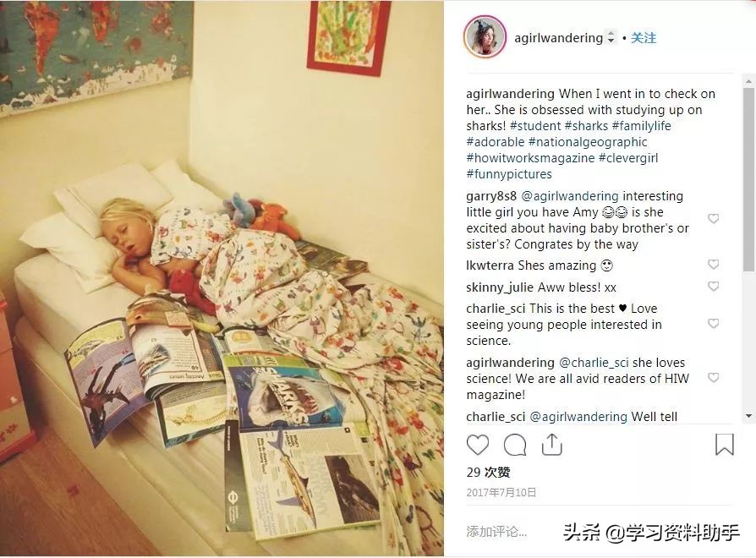Like the post with the heart icon

478,444
